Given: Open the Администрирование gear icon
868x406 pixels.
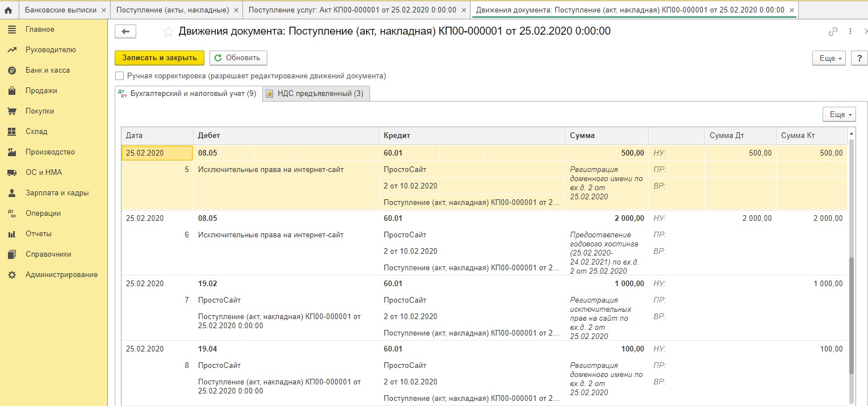Looking at the screenshot, I should pyautogui.click(x=11, y=275).
